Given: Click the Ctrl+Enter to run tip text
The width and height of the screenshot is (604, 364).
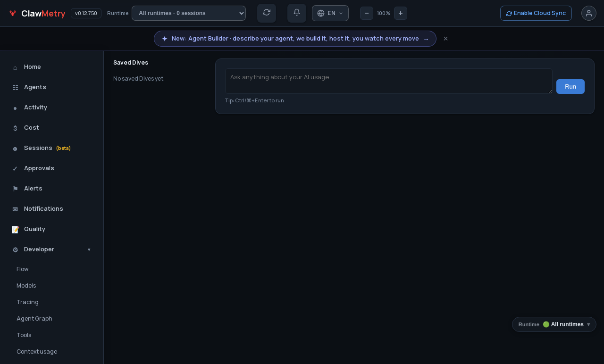Looking at the screenshot, I should pos(254,100).
